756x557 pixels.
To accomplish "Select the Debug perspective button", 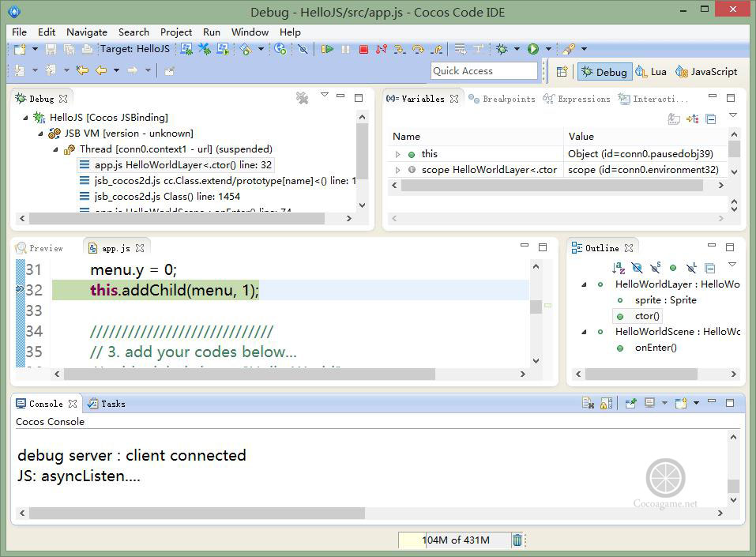I will pyautogui.click(x=604, y=72).
